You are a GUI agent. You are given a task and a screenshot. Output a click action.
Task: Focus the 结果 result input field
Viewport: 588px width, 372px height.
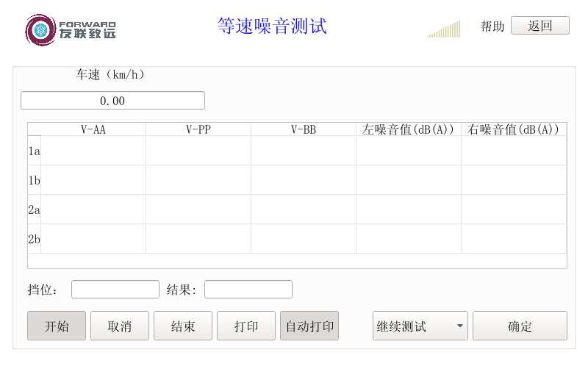coord(248,289)
